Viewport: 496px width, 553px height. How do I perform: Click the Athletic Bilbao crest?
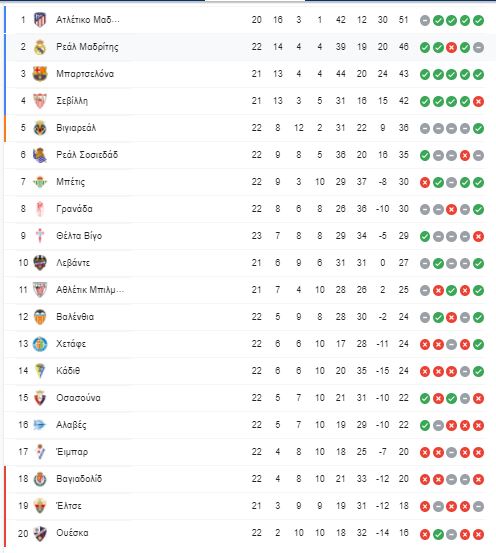tap(40, 290)
